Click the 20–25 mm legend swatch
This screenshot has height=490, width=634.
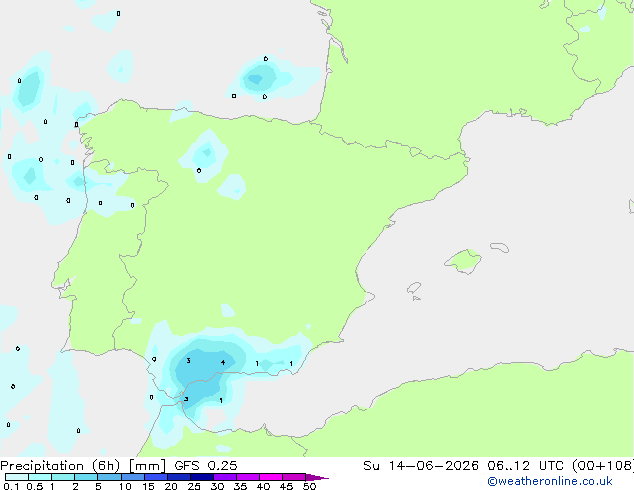[x=178, y=477]
